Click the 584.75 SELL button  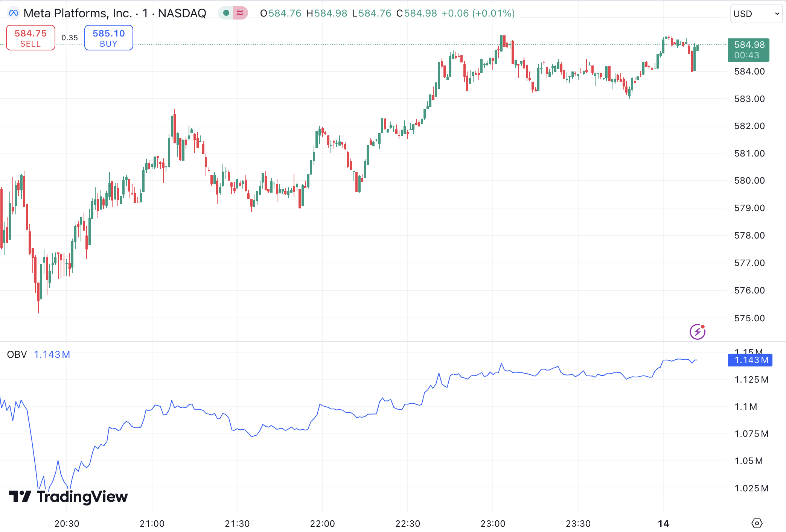pyautogui.click(x=31, y=38)
